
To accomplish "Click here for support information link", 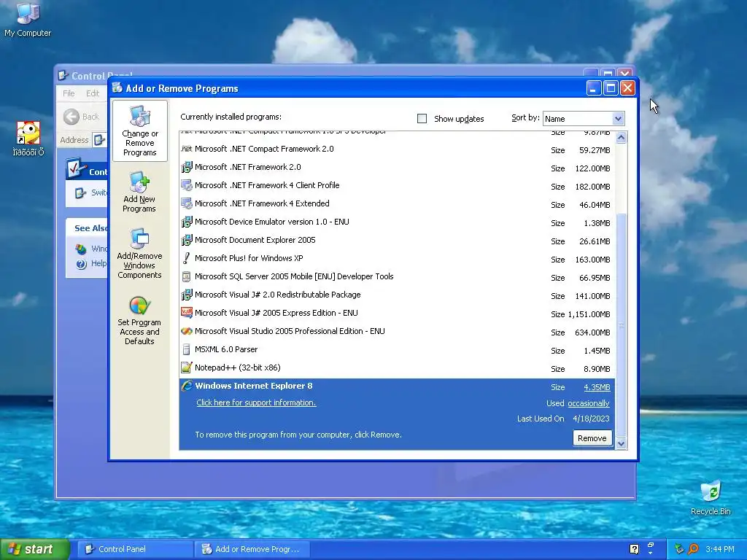I will [256, 402].
